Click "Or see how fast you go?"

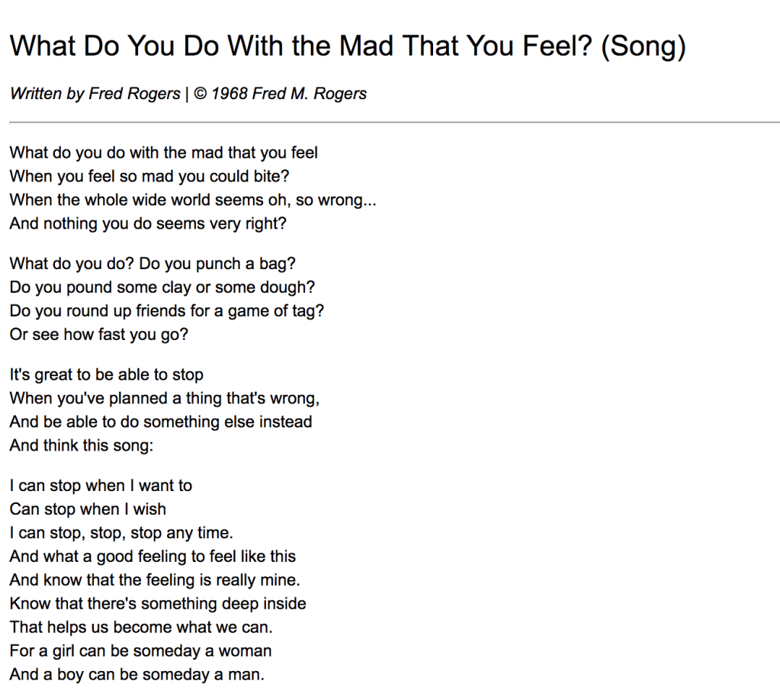pyautogui.click(x=98, y=335)
